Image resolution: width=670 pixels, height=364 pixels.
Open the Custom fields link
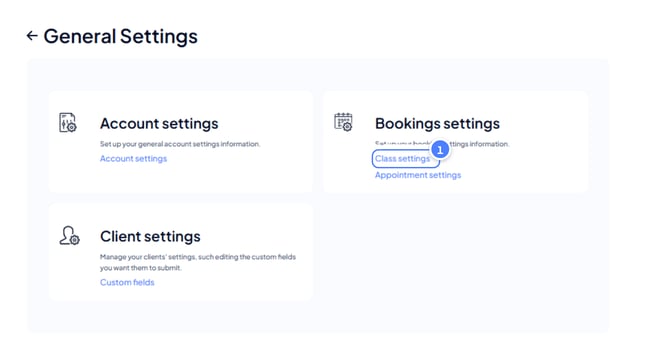[127, 282]
